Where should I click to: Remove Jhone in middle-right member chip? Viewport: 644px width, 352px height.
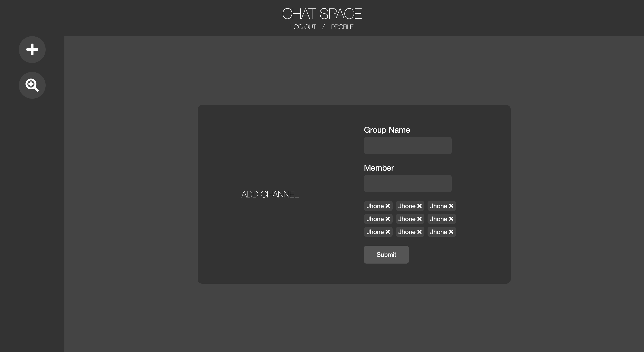pos(451,219)
